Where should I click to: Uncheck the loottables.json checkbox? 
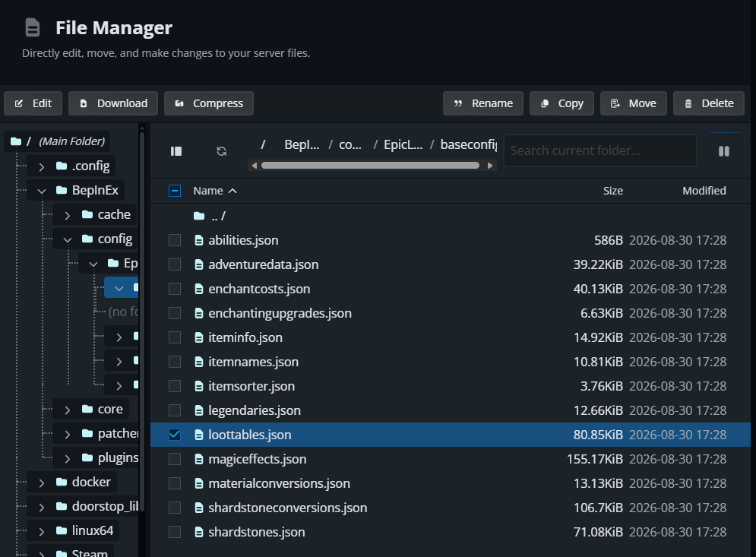click(x=175, y=435)
